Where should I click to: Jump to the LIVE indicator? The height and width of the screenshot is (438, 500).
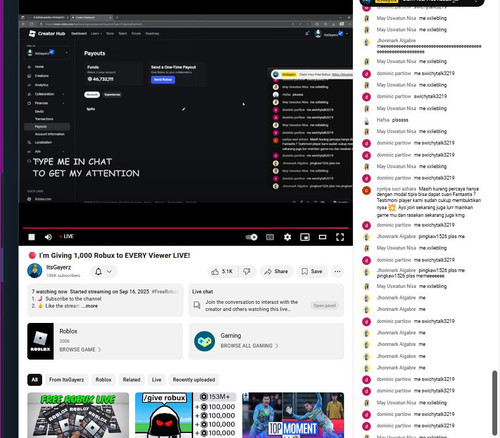[67, 236]
